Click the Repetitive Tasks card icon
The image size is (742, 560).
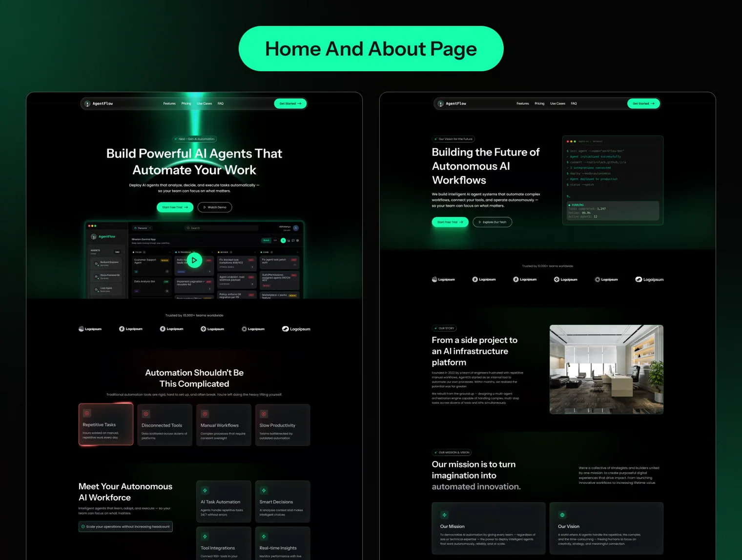pos(87,413)
